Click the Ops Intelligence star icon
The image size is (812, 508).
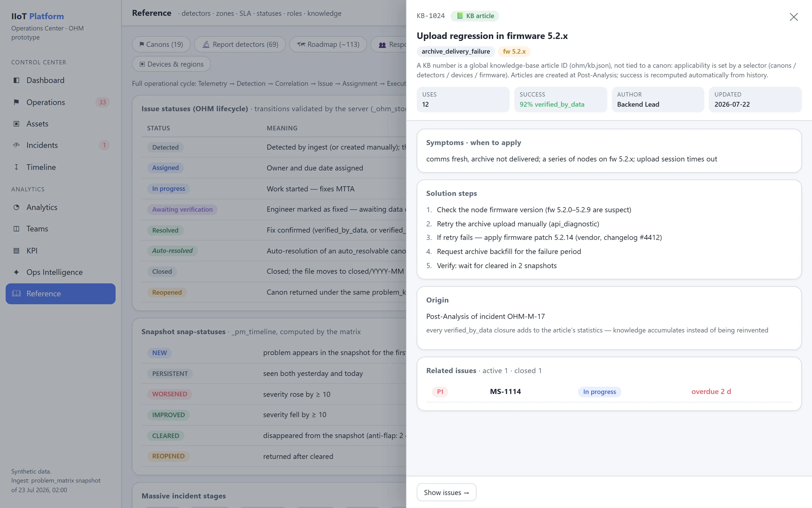16,272
